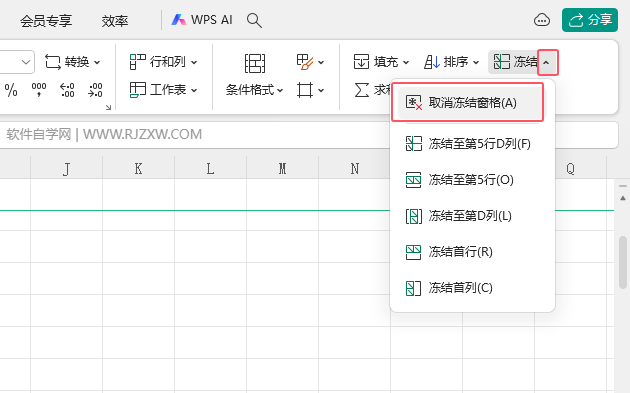Image resolution: width=630 pixels, height=393 pixels.
Task: Select column L header
Action: tap(210, 168)
